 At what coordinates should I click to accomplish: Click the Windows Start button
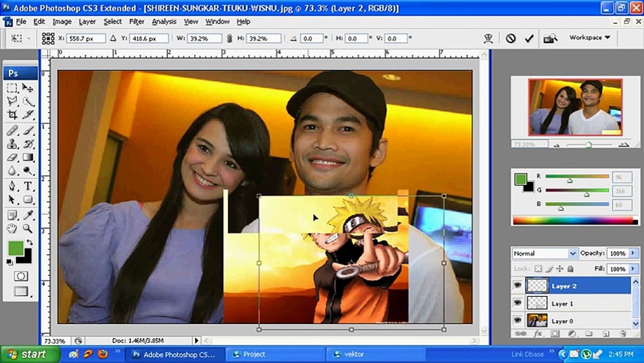[x=29, y=354]
